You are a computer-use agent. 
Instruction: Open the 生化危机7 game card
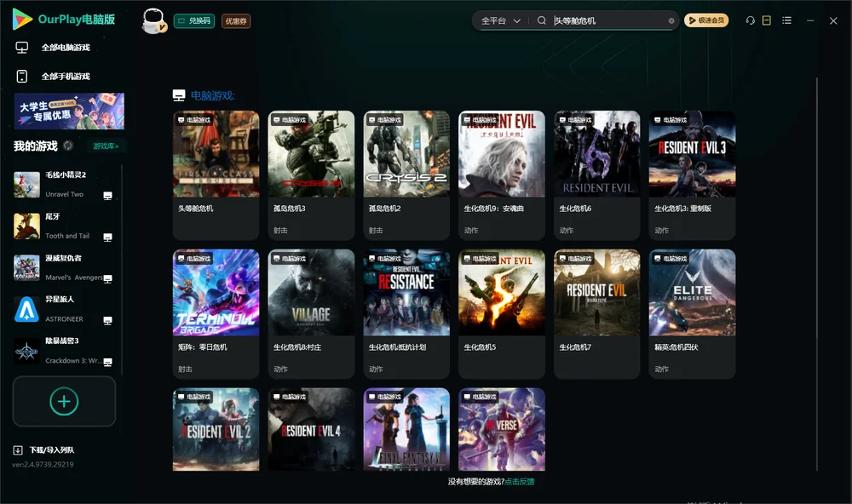(x=596, y=313)
